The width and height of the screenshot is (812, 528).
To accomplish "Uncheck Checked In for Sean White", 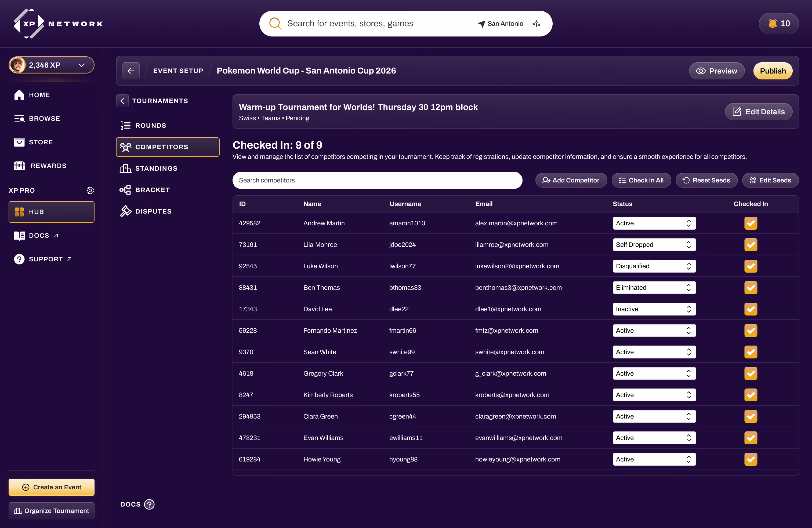I will [751, 352].
